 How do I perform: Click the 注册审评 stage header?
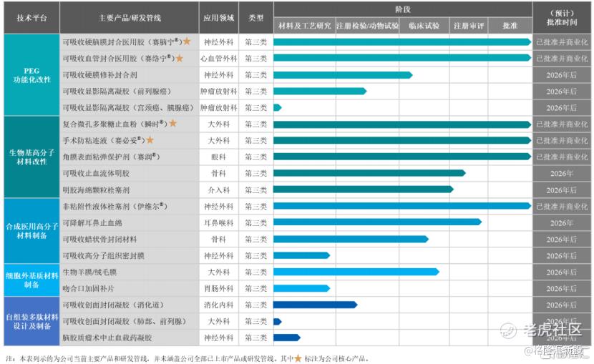[469, 26]
